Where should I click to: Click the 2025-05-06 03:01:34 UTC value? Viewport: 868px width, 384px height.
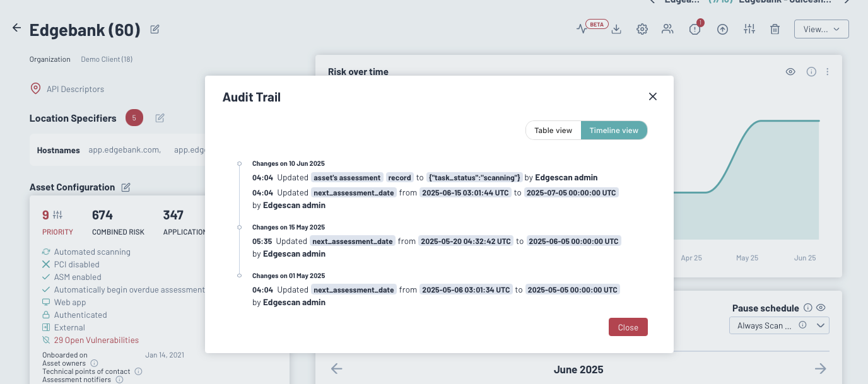point(466,290)
